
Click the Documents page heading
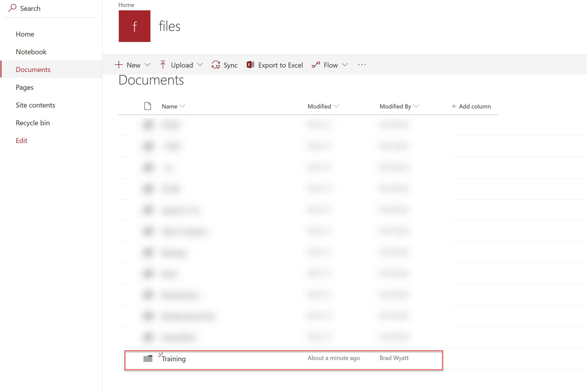151,80
